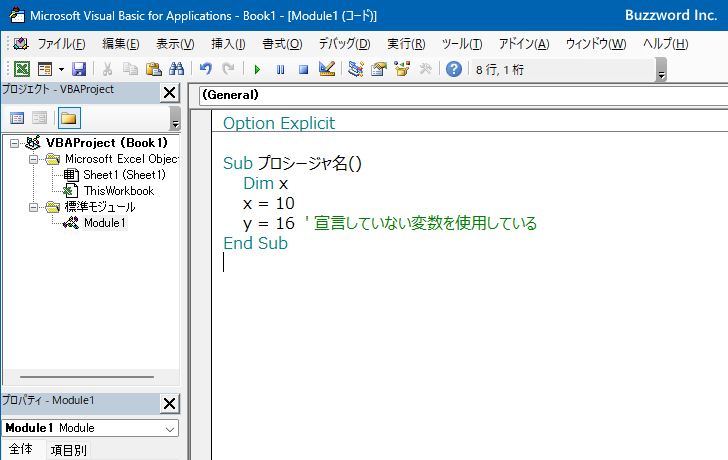Screen dimensions: 728x460
Task: Open the ヘルプ(H) menu
Action: 665,44
